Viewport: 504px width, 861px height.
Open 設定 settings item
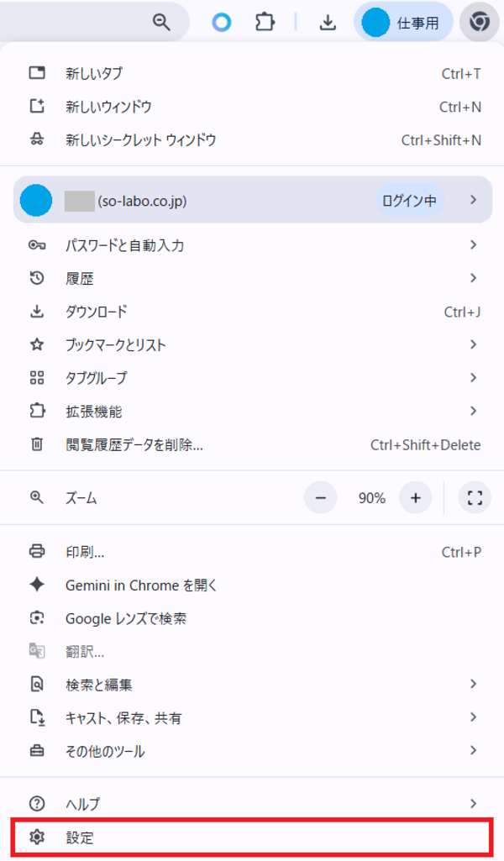click(x=252, y=837)
